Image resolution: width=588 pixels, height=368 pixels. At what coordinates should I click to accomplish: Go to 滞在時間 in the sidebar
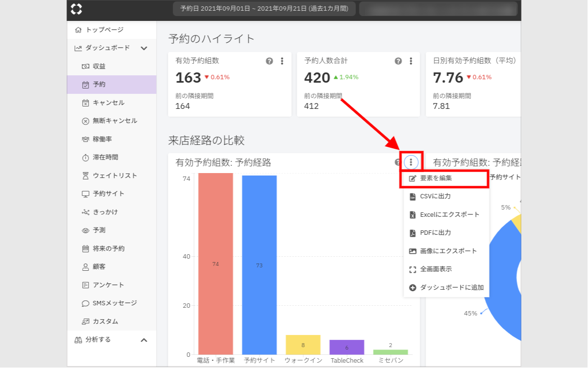pyautogui.click(x=105, y=158)
